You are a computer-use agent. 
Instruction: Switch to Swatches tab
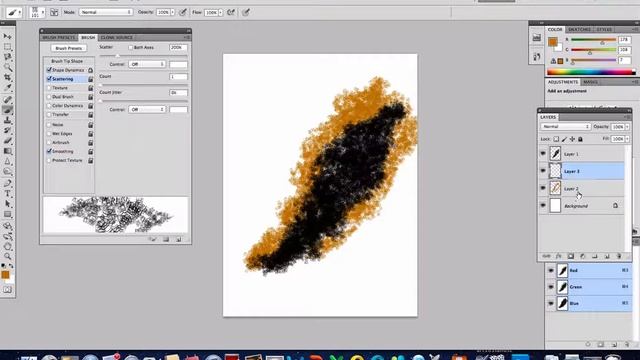579,29
